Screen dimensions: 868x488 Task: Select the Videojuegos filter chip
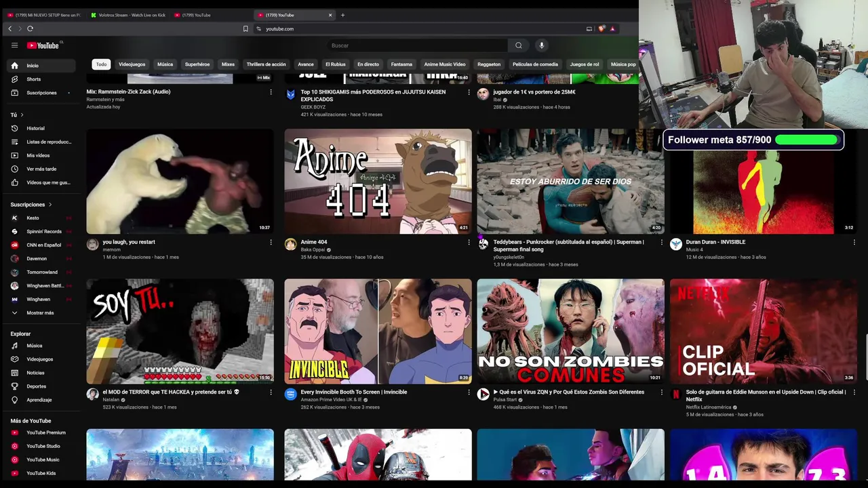[132, 64]
